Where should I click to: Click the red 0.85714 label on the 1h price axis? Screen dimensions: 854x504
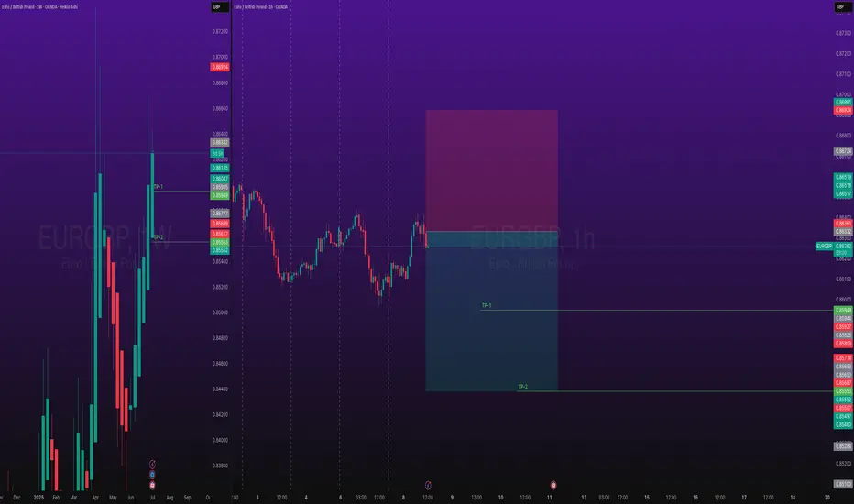click(x=844, y=358)
